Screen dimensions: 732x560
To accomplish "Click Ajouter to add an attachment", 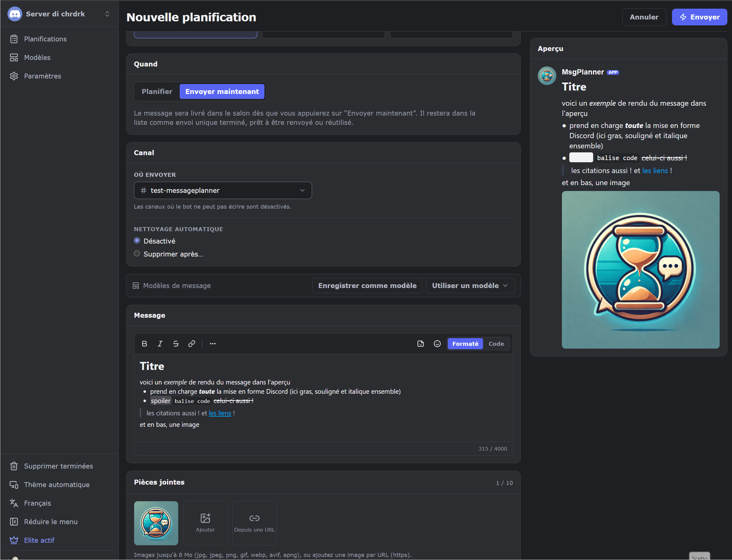I will click(205, 523).
